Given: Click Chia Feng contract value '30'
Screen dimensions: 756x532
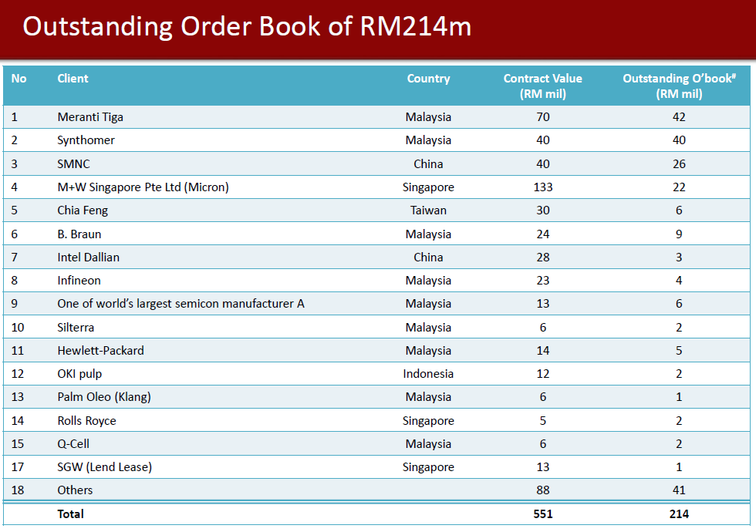Looking at the screenshot, I should click(x=543, y=210).
